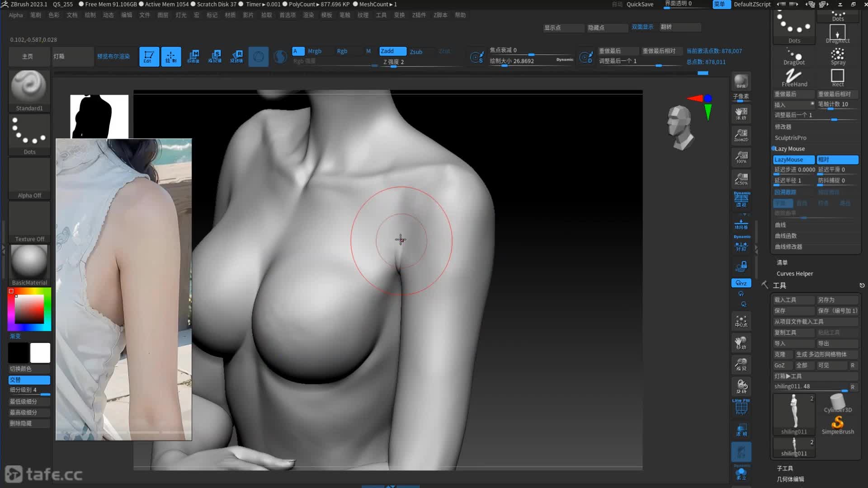Click the AC50% half-size icon
The image size is (868, 488).
pos(741,178)
